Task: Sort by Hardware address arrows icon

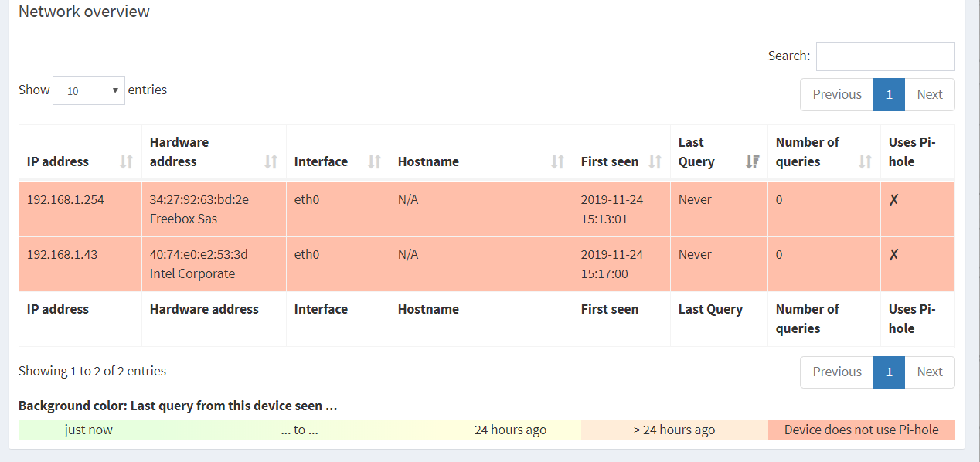Action: [271, 161]
